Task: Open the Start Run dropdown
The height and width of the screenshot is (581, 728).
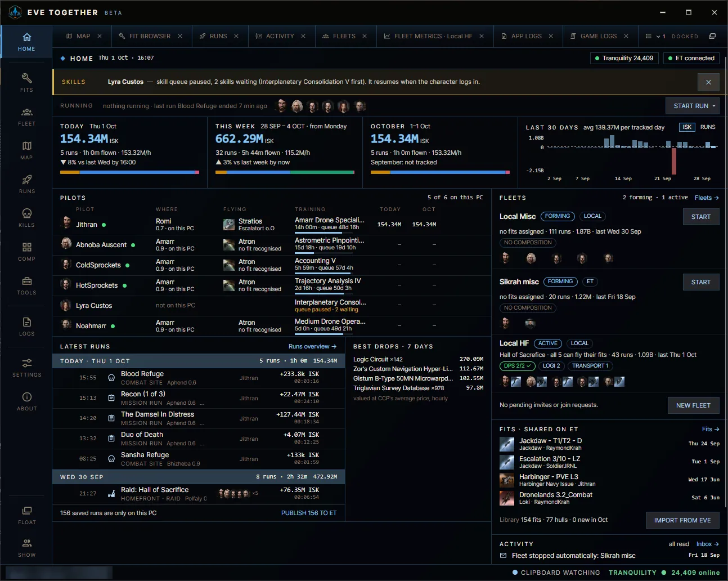Action: (693, 106)
